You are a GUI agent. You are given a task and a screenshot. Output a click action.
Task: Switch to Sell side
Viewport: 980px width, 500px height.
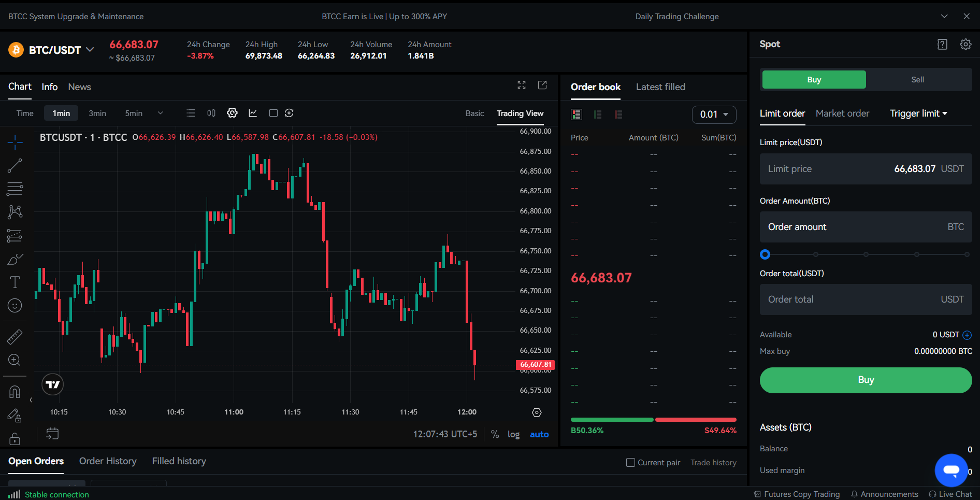tap(918, 80)
